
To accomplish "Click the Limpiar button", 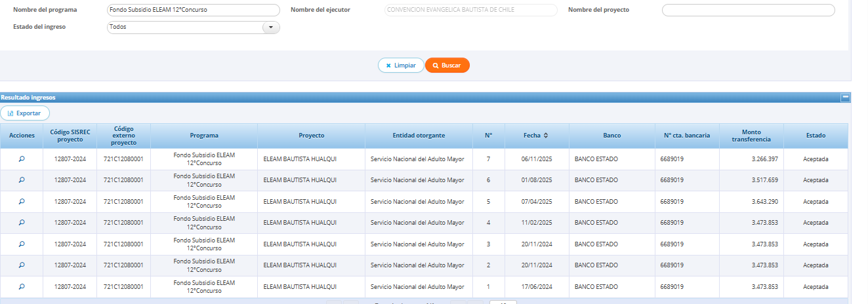I will click(x=401, y=66).
